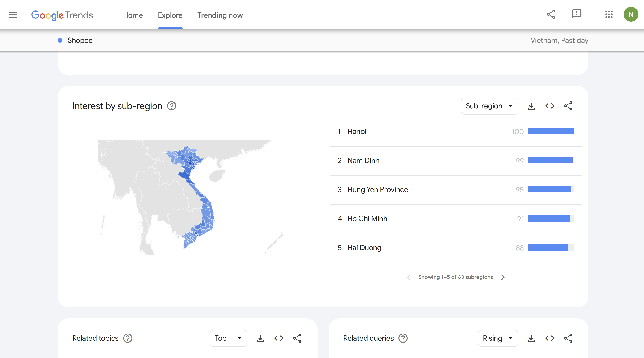
Task: Click the Google Trends logo
Action: (62, 15)
